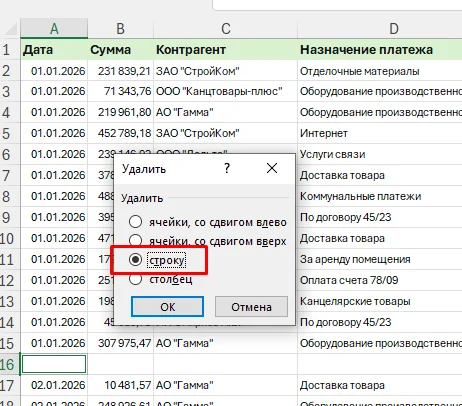Select column A header
Viewport: 462px width, 406px height.
(x=54, y=29)
